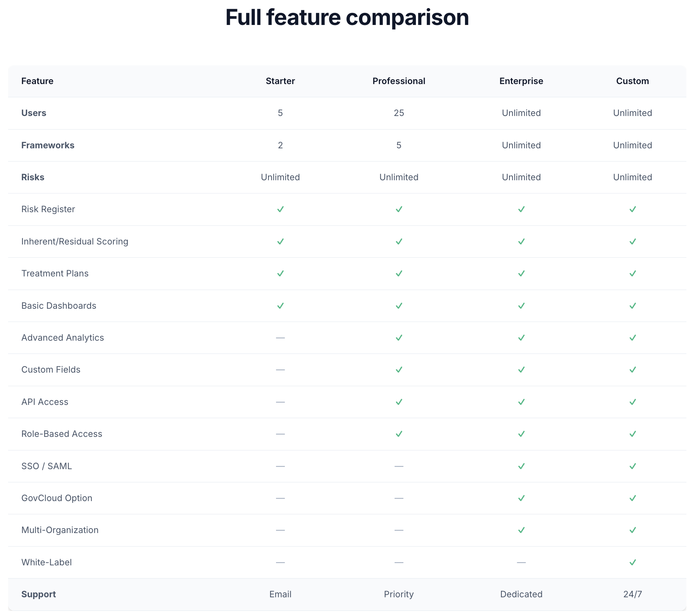Click Starter dash for Custom Fields
The image size is (693, 616).
280,370
